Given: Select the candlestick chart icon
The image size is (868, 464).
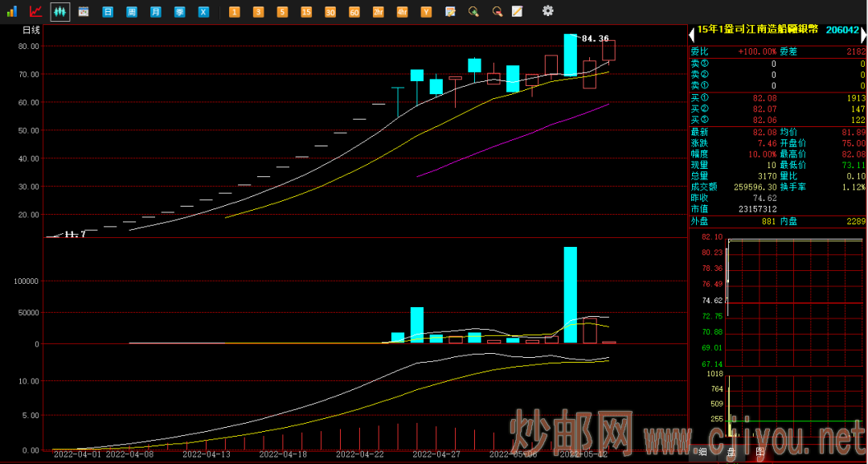Looking at the screenshot, I should coord(60,11).
